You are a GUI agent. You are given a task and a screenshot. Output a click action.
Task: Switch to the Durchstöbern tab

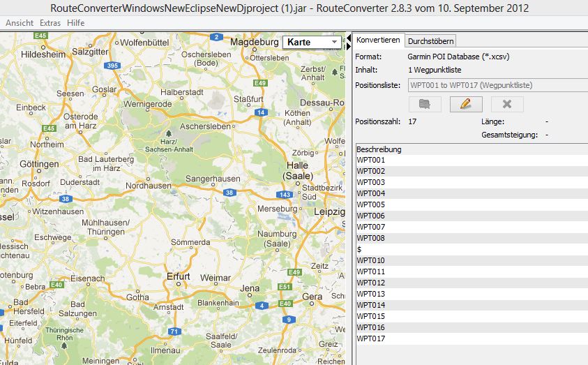click(x=430, y=40)
